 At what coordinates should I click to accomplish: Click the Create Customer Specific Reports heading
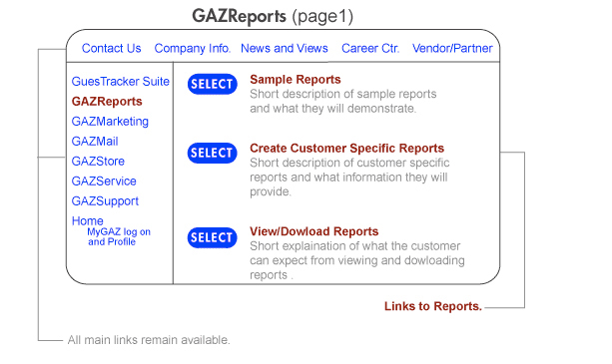coord(347,149)
